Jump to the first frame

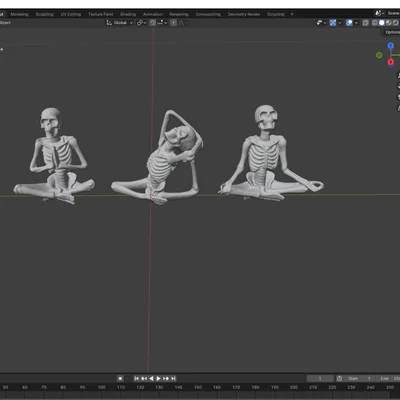click(x=136, y=378)
